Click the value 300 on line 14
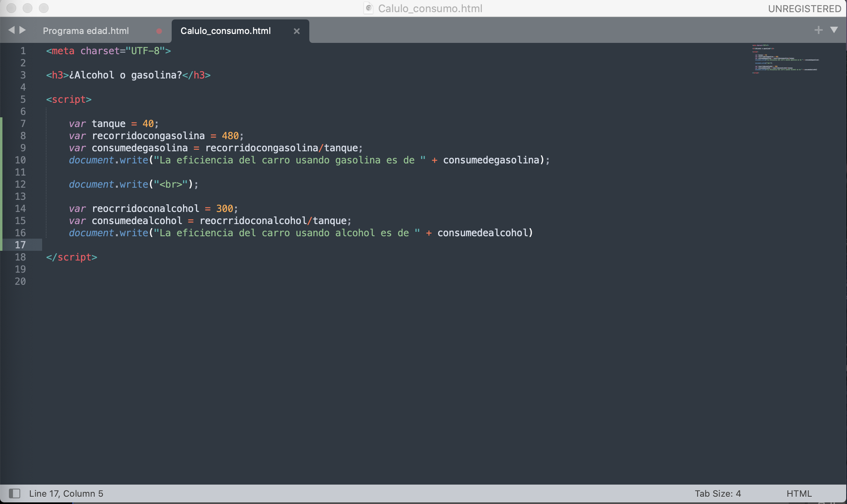847x504 pixels. point(224,209)
